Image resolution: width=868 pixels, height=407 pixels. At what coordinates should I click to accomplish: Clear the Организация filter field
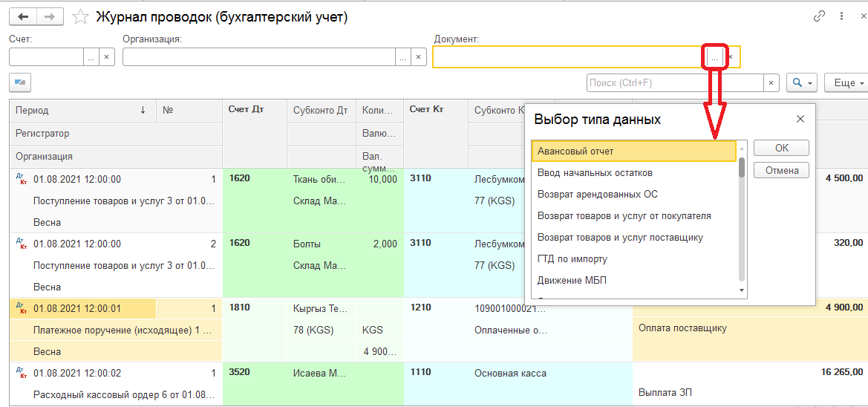tap(419, 56)
